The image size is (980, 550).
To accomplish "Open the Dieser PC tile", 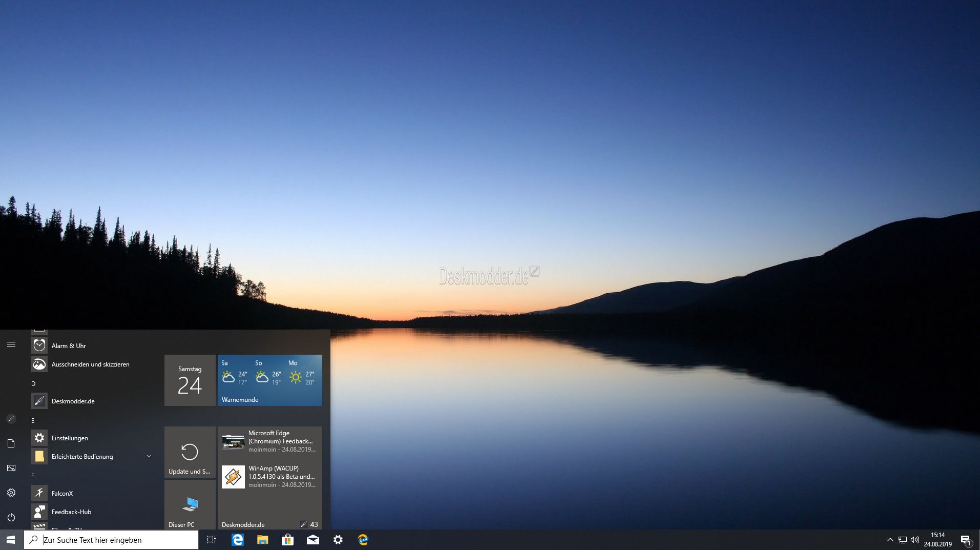I will pos(190,504).
